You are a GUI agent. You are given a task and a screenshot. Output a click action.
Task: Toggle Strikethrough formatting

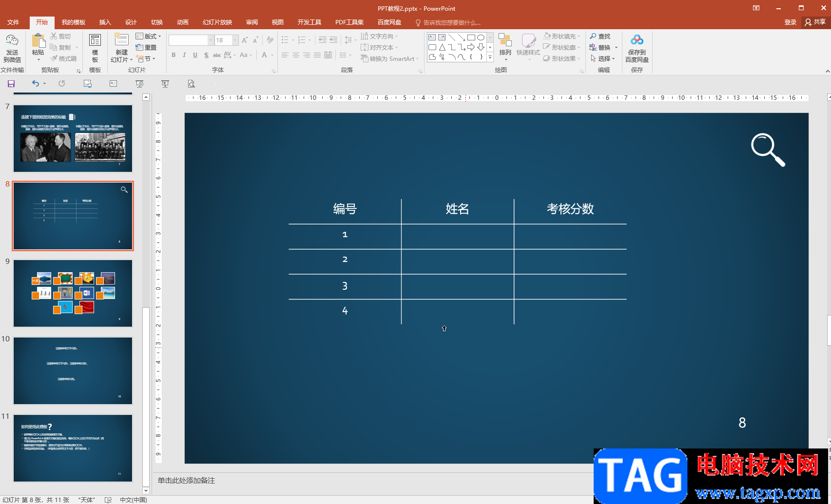[217, 55]
